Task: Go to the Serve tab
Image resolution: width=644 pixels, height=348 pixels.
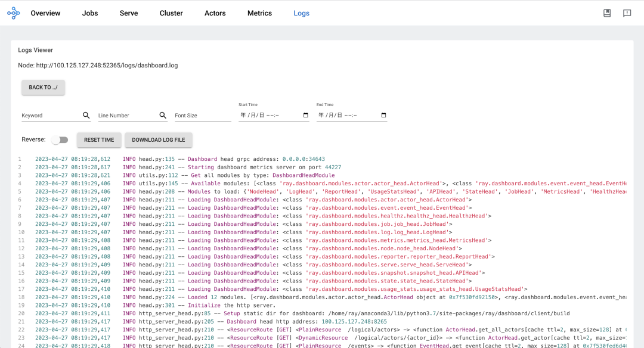Action: point(129,13)
